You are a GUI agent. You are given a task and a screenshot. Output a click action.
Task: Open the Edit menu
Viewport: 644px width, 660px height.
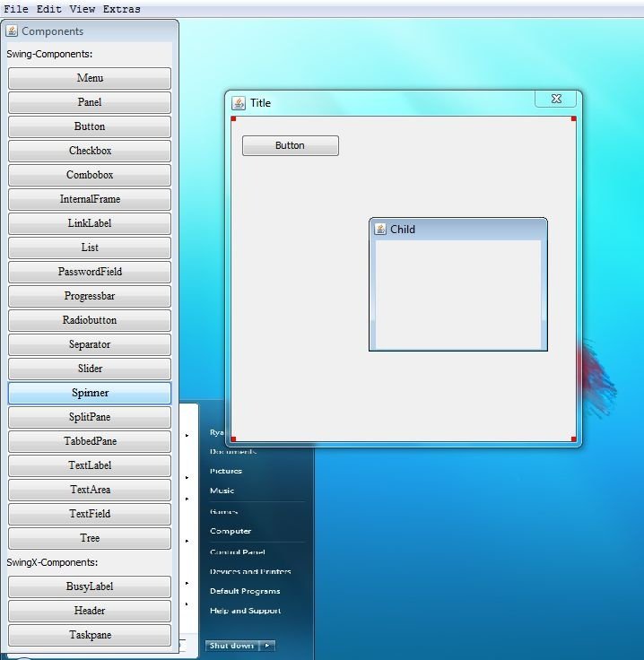(x=48, y=9)
